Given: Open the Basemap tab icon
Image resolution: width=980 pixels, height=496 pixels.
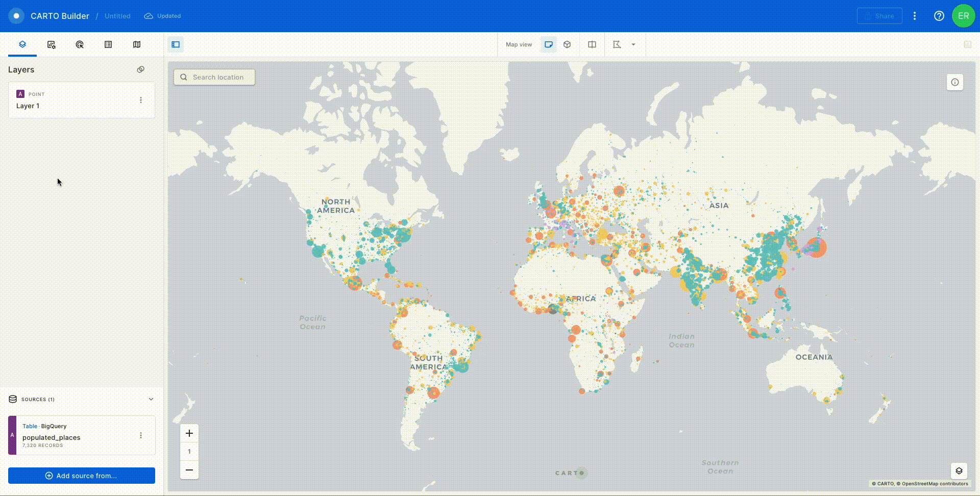Looking at the screenshot, I should point(137,44).
